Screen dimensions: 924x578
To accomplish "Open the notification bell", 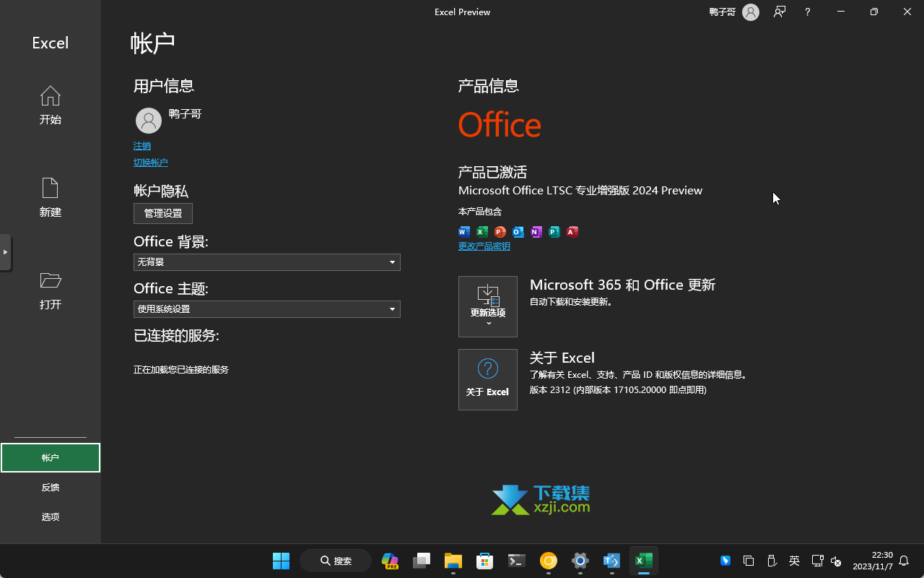I will (904, 561).
